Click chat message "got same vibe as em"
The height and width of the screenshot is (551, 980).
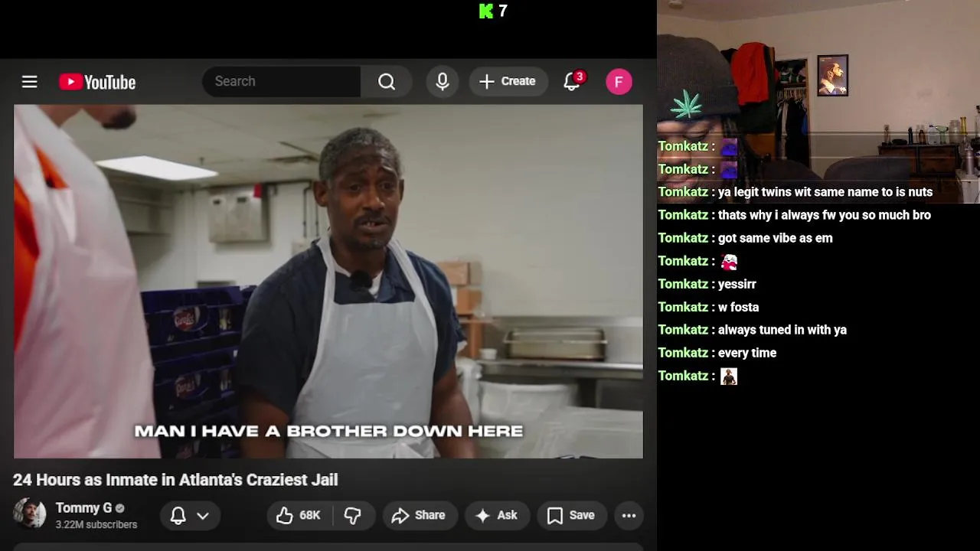coord(776,238)
